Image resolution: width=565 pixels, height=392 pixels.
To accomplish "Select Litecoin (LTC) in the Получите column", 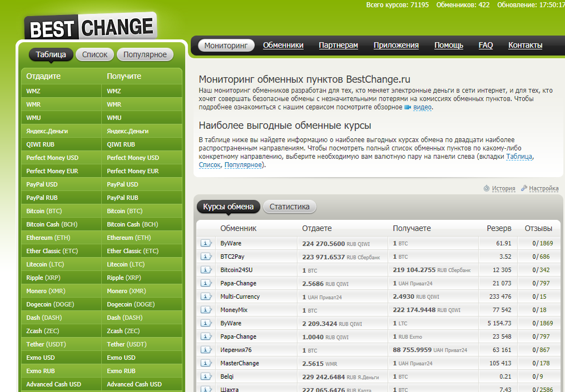I will point(142,264).
